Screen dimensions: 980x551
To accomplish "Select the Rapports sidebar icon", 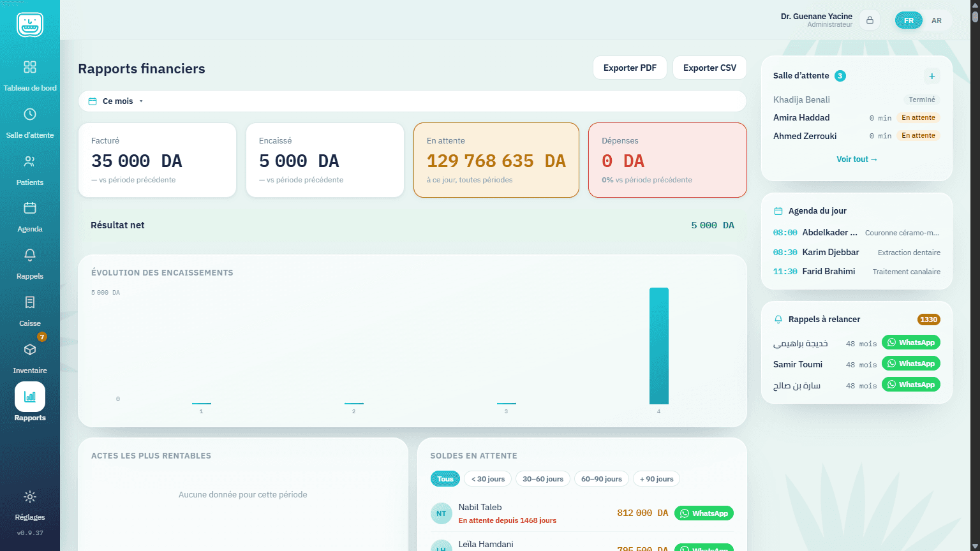I will click(x=30, y=397).
